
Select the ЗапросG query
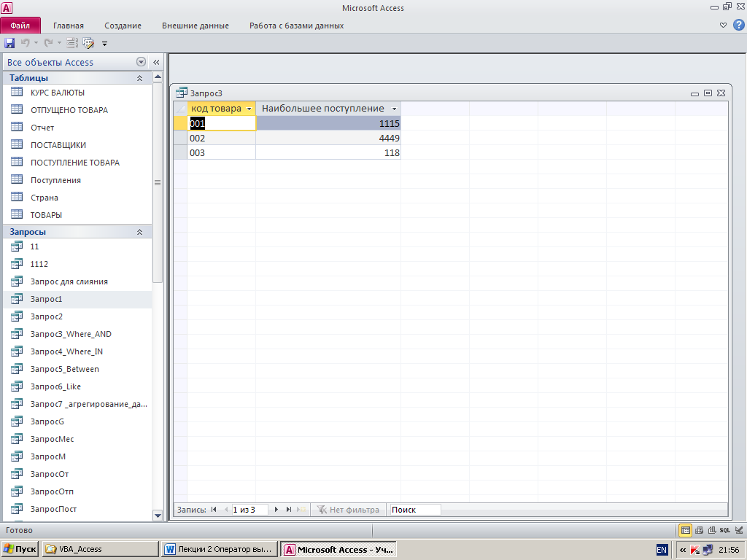(x=77, y=421)
